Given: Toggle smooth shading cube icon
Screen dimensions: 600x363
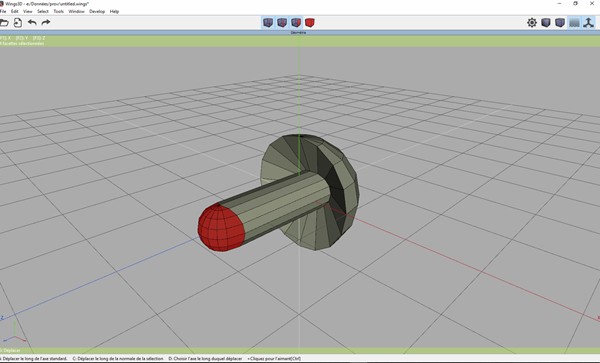Looking at the screenshot, I should (x=560, y=23).
